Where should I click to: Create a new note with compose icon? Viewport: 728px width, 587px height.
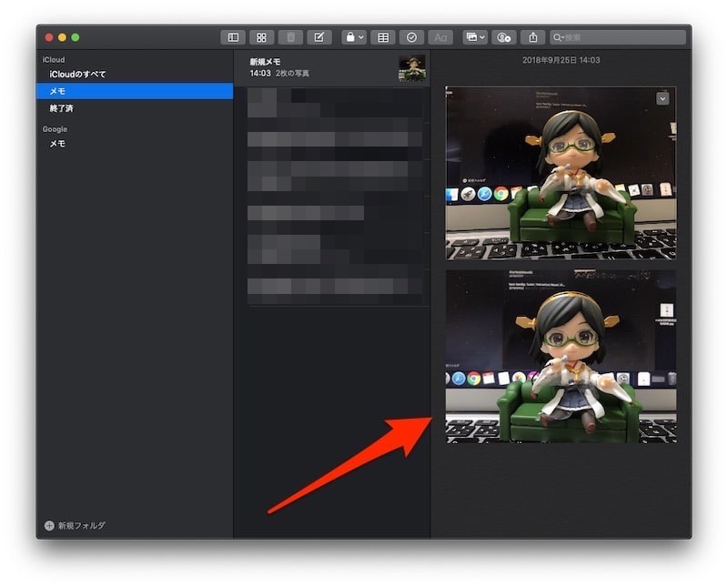(318, 37)
